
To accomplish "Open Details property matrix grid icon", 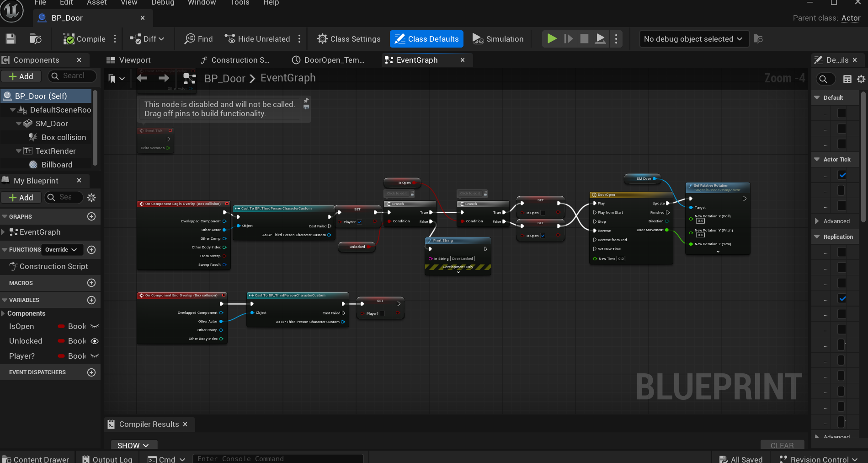I will [847, 79].
